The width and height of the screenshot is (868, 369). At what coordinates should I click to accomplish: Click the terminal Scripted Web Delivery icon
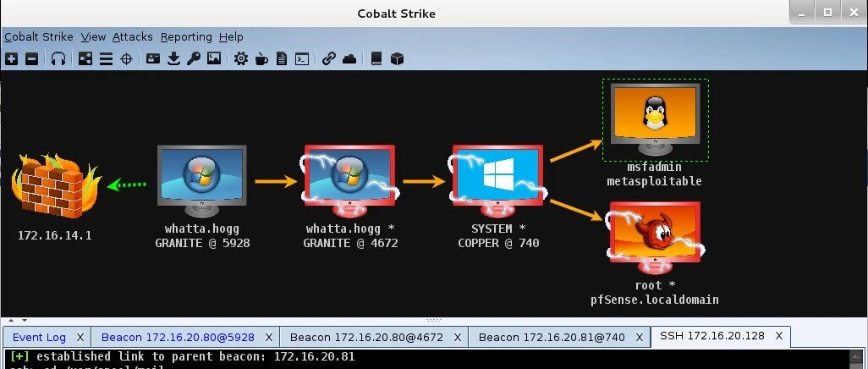pyautogui.click(x=302, y=58)
